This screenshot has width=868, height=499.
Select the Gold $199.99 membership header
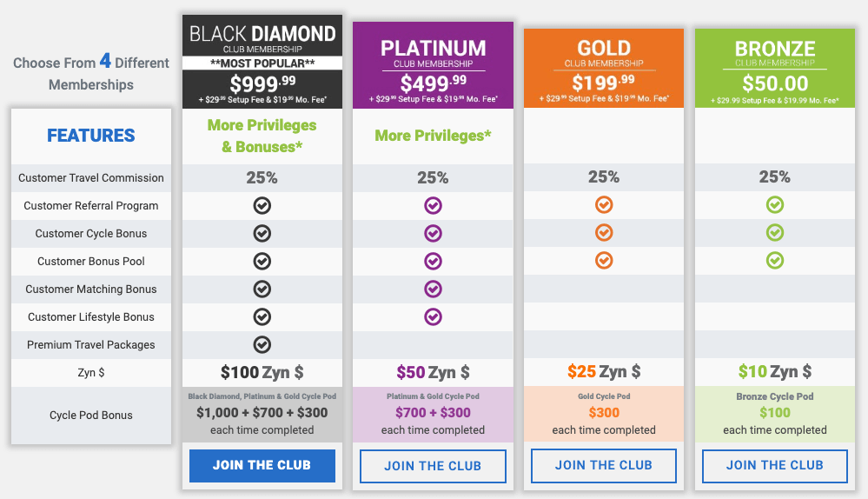pos(604,68)
